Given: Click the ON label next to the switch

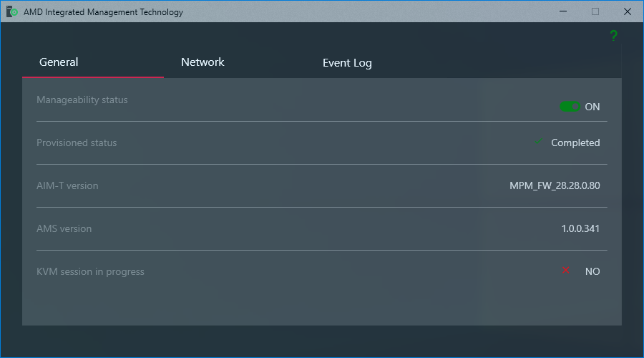Looking at the screenshot, I should (592, 107).
